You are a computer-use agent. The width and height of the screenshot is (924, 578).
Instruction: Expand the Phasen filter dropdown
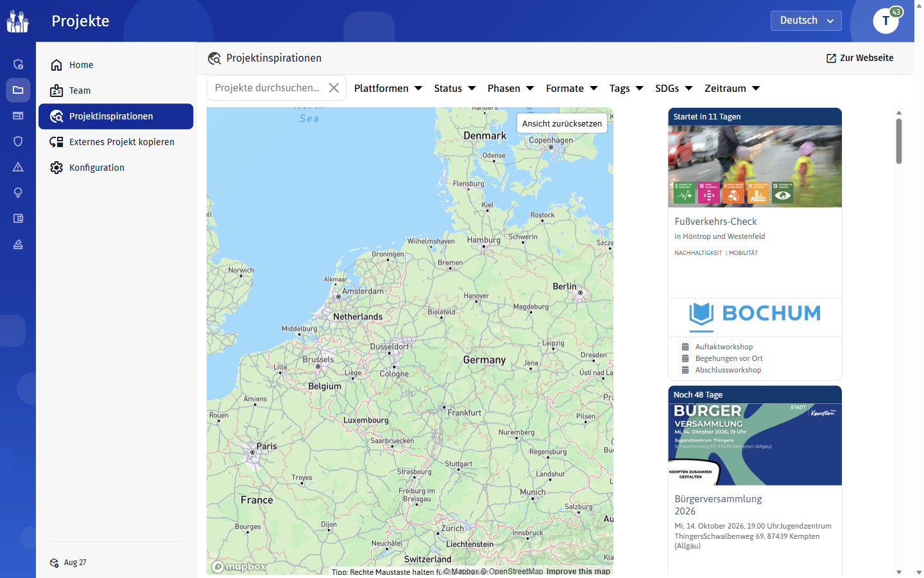pyautogui.click(x=511, y=89)
